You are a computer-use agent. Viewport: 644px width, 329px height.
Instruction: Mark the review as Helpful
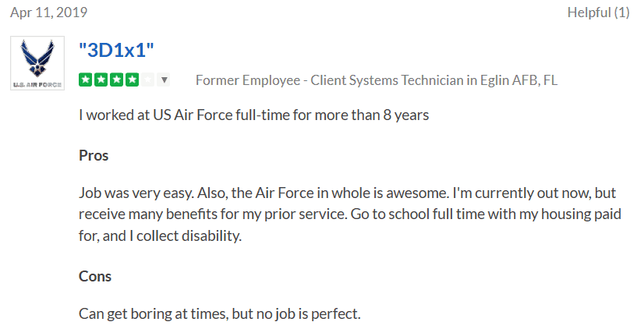[598, 12]
